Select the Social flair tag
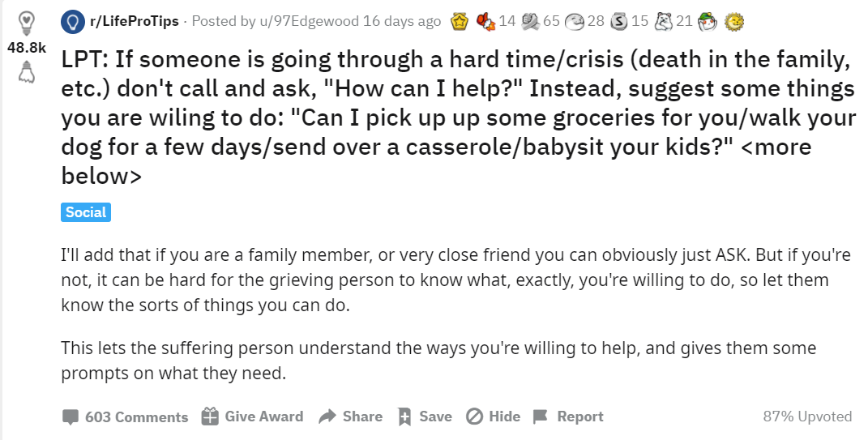Screen dimensions: 868x440 click(86, 212)
